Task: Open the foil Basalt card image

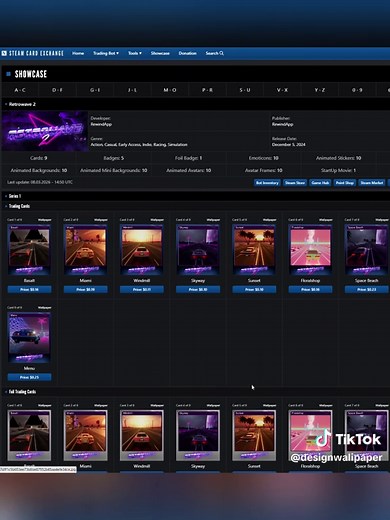Action: (x=29, y=435)
